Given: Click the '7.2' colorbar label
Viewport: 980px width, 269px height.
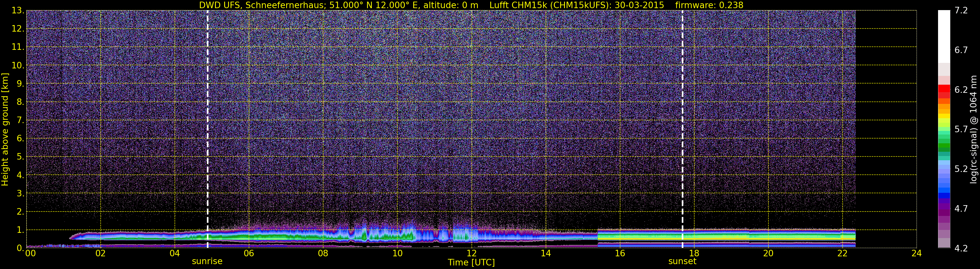Looking at the screenshot, I should pos(961,11).
